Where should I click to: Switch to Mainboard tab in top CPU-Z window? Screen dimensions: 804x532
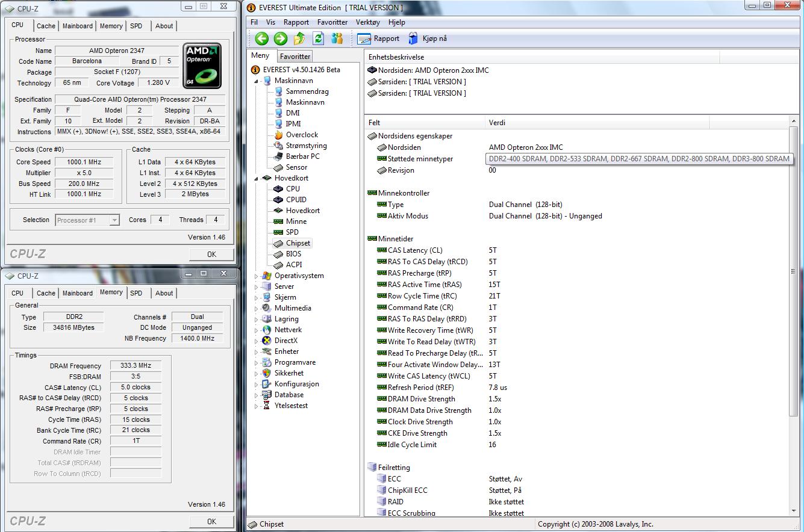tap(78, 26)
